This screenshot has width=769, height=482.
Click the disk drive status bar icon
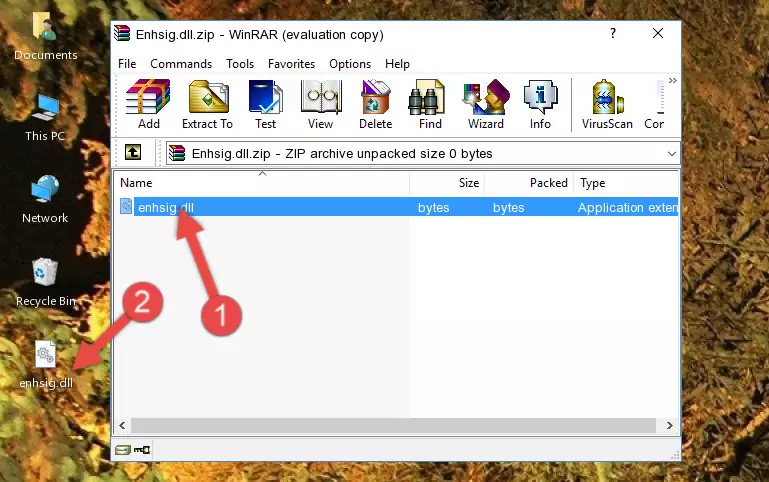coord(123,449)
